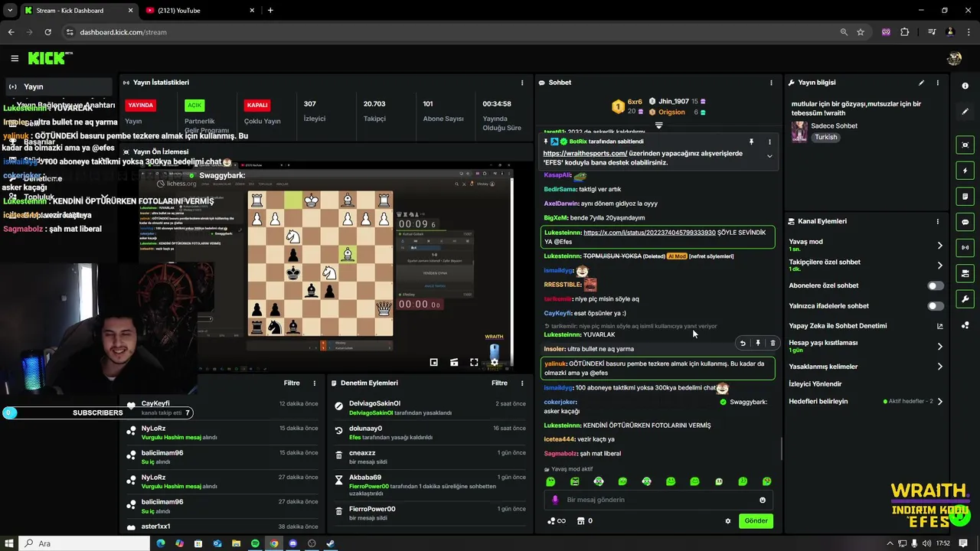
Task: Click the address bar URL
Action: click(123, 32)
